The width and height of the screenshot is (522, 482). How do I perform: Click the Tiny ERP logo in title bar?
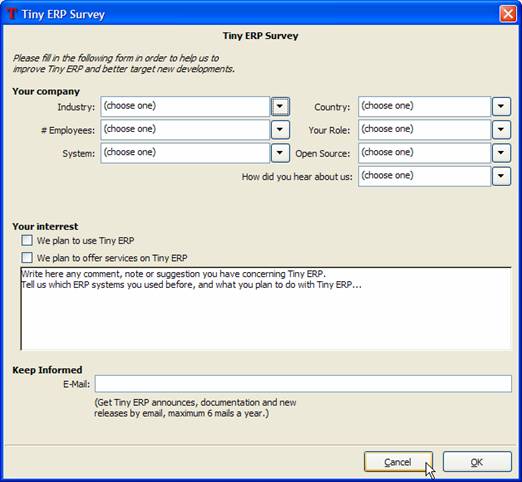[12, 14]
